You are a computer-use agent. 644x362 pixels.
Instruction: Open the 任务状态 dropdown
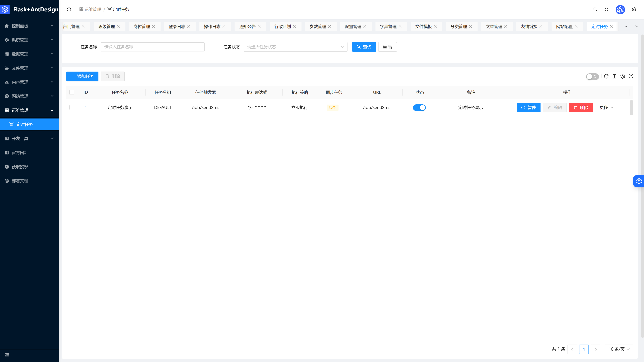tap(296, 47)
